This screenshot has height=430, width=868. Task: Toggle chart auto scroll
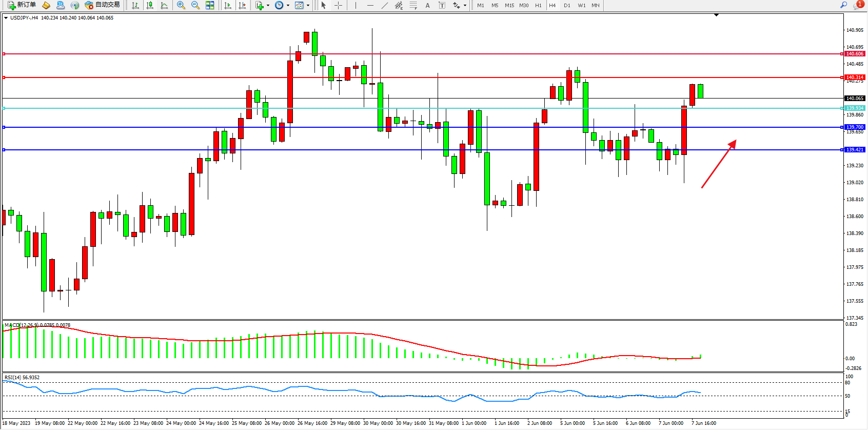(x=228, y=5)
